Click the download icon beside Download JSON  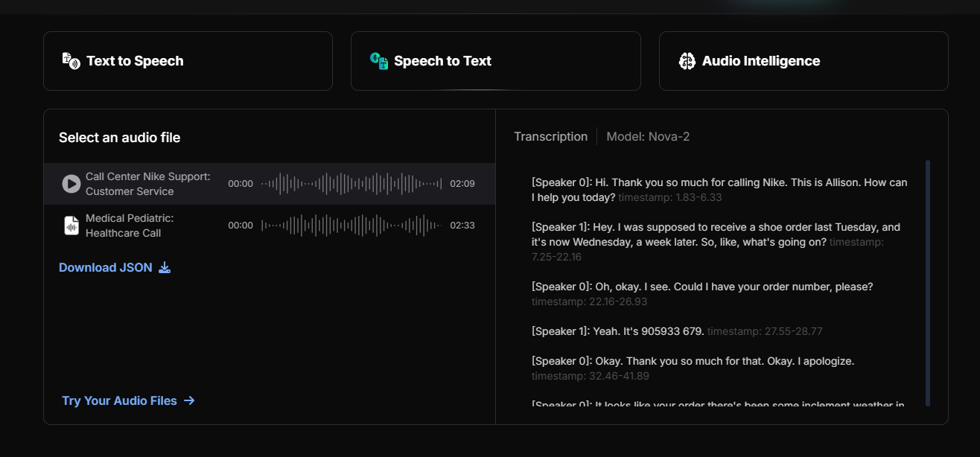coord(165,267)
